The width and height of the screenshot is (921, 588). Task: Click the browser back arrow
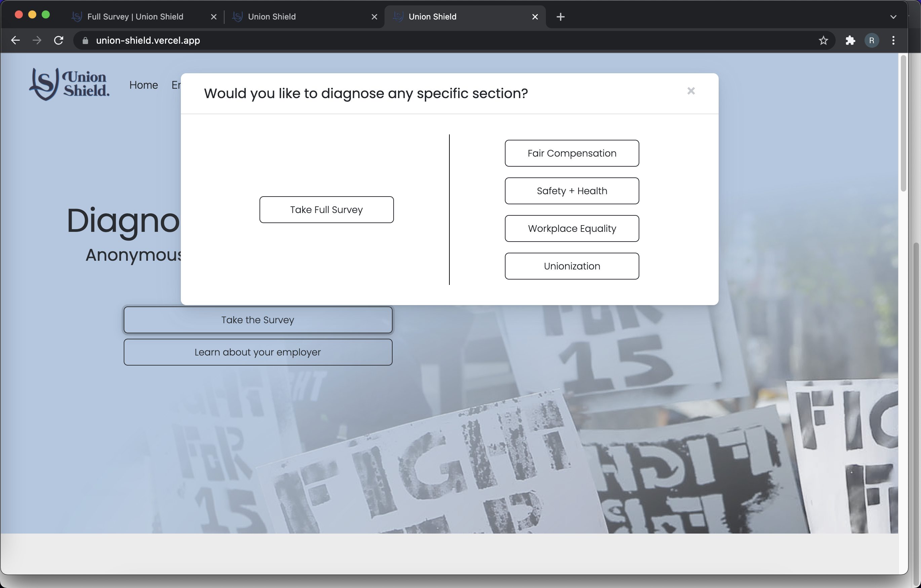[15, 40]
